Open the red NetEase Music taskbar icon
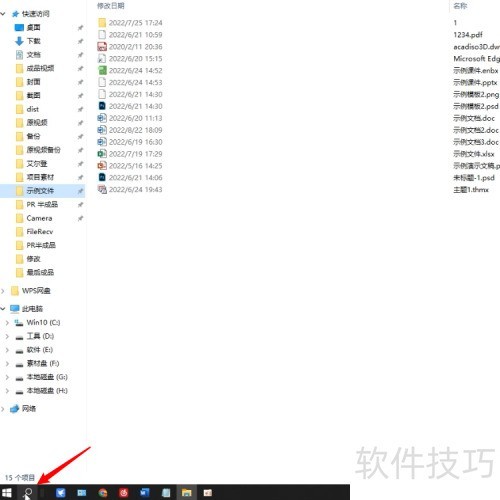The image size is (500, 500). [x=124, y=493]
